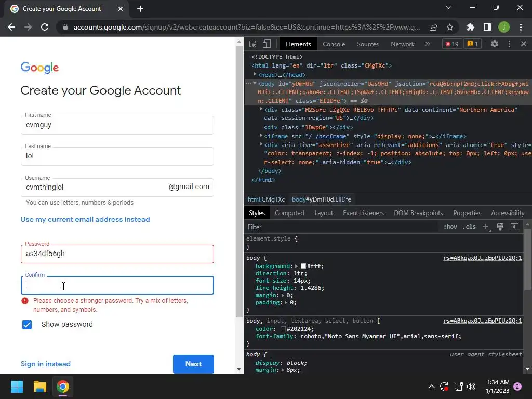
Task: Open the Chrome extensions puzzle icon
Action: pyautogui.click(x=471, y=27)
